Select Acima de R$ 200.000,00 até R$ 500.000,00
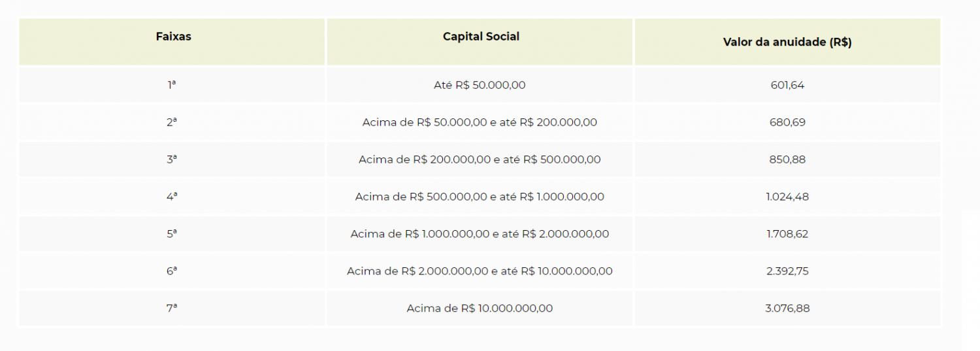 [x=480, y=159]
